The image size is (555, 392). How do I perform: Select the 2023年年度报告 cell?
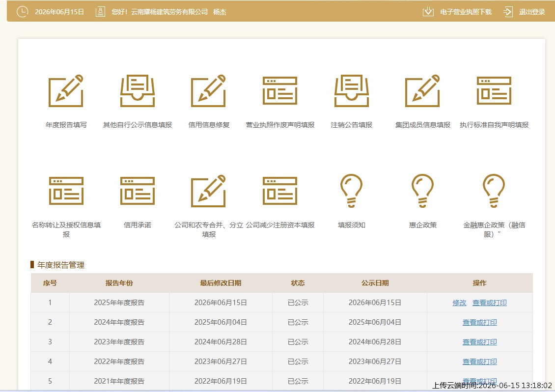(x=119, y=342)
